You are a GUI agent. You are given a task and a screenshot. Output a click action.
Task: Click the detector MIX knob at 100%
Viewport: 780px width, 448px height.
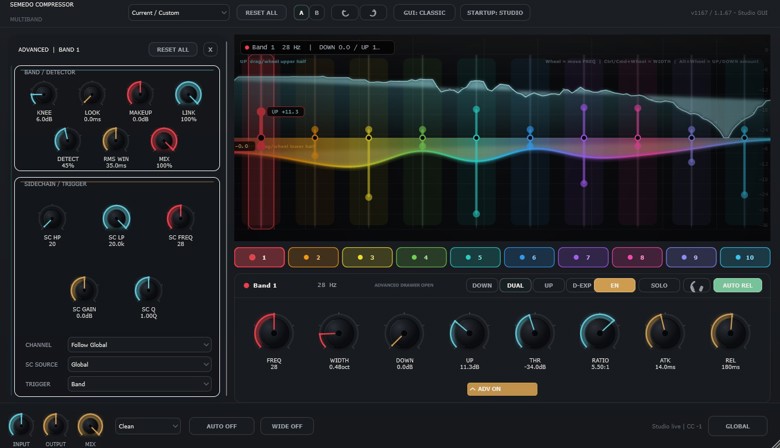164,141
